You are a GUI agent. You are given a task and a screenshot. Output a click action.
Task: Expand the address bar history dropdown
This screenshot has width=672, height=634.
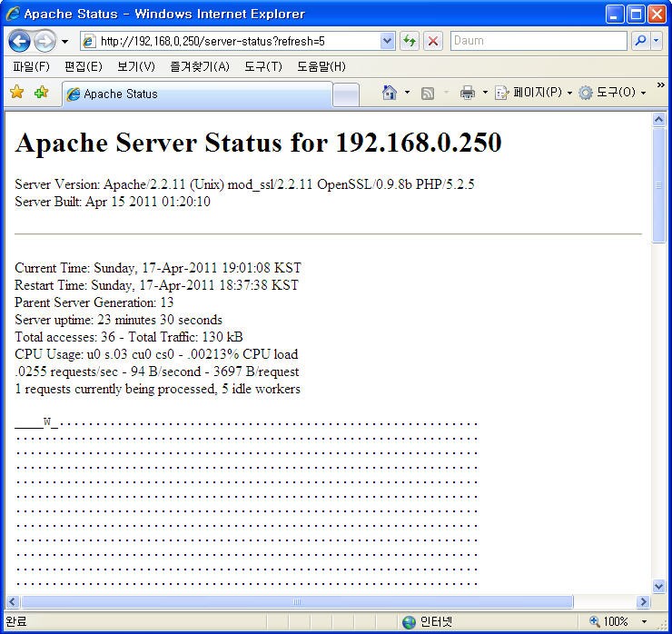pos(387,41)
